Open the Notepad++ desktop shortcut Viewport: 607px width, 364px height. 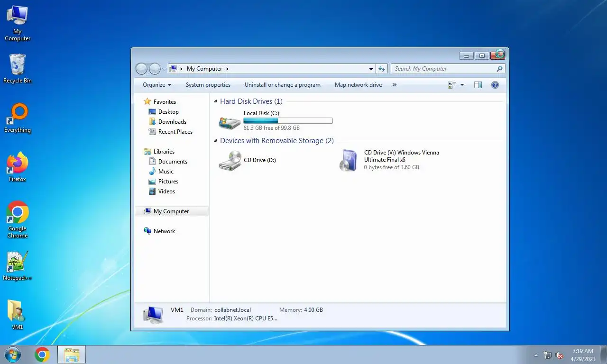point(18,265)
